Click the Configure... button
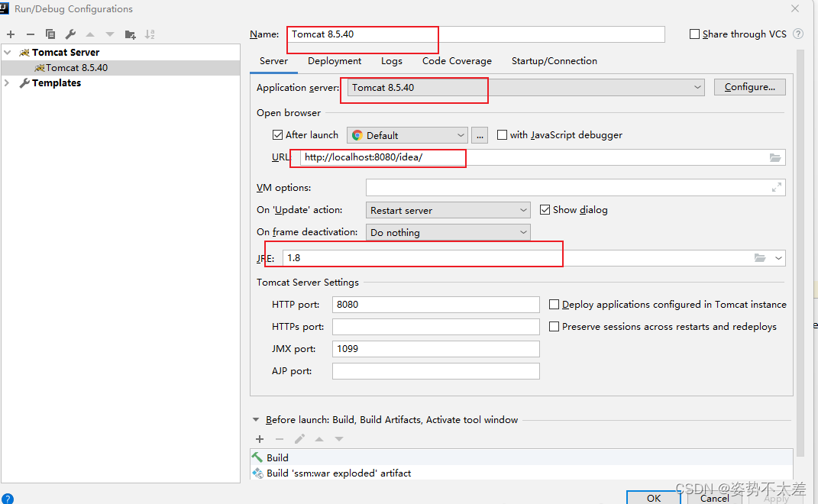The image size is (818, 504). tap(750, 87)
